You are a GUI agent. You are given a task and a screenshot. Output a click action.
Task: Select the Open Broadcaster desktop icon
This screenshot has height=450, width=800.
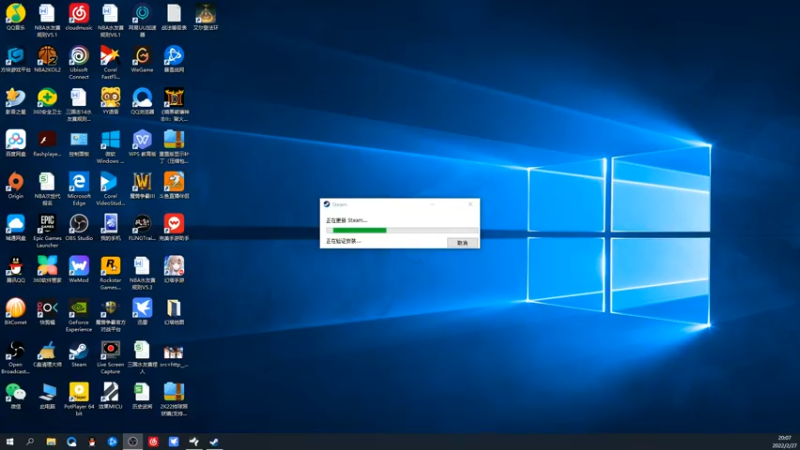click(16, 358)
